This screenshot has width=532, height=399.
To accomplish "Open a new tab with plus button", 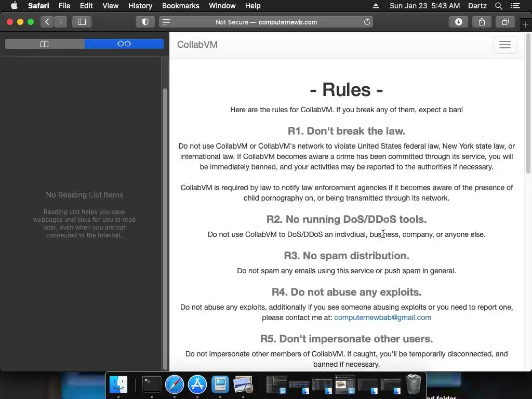I will point(525,25).
